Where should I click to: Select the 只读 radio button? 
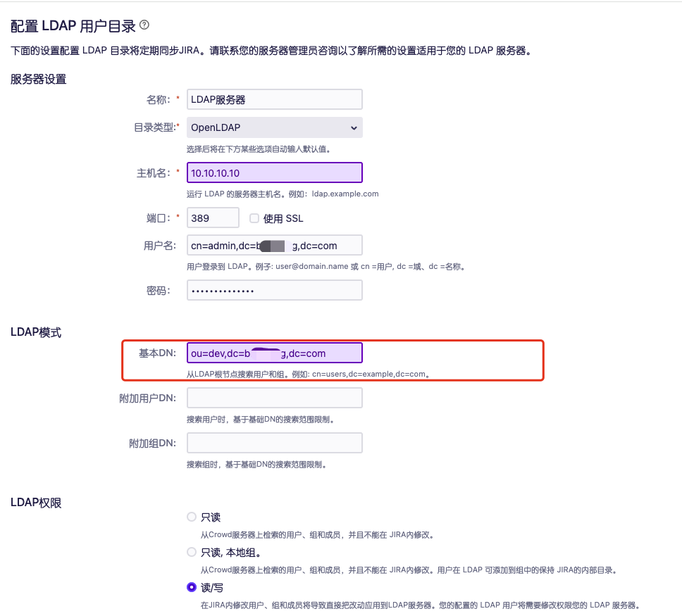click(x=192, y=517)
